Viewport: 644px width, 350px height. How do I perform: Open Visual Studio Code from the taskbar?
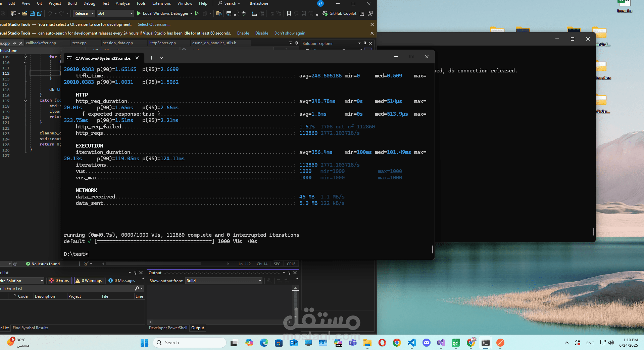[411, 343]
